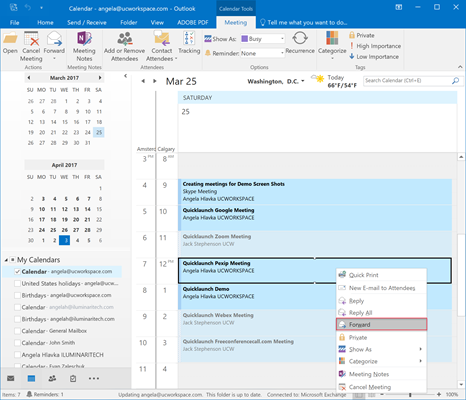Click Reminders bell in status bar
This screenshot has height=400, width=466.
tap(29, 394)
